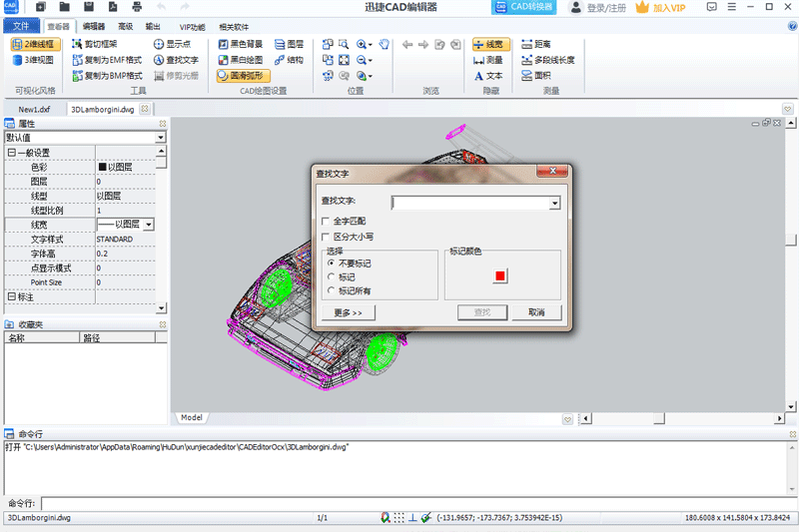Select the Model layout tab
799x532 pixels.
pos(192,417)
